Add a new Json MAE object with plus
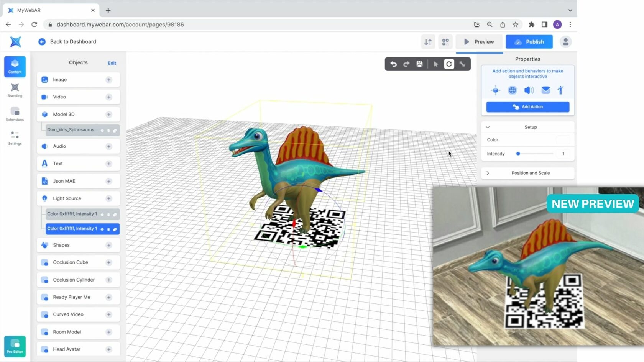The image size is (644, 362). tap(109, 181)
